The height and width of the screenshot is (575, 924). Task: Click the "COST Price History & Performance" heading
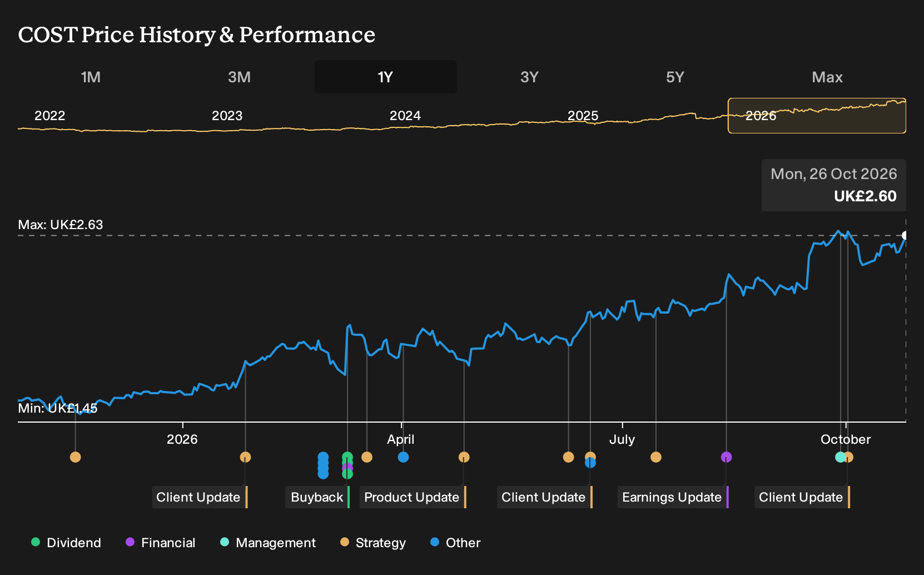click(x=197, y=34)
